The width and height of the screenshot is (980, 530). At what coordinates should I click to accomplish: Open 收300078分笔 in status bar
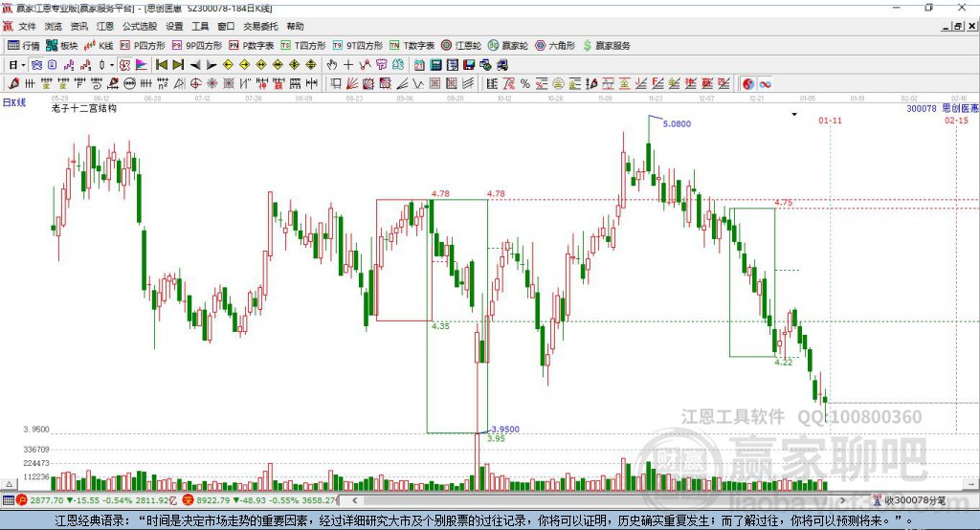pos(910,500)
